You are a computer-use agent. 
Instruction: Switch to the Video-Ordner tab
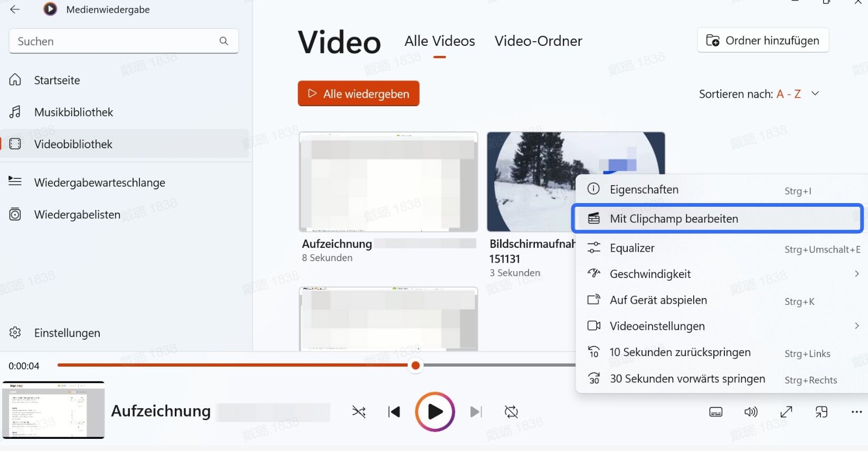pos(539,41)
